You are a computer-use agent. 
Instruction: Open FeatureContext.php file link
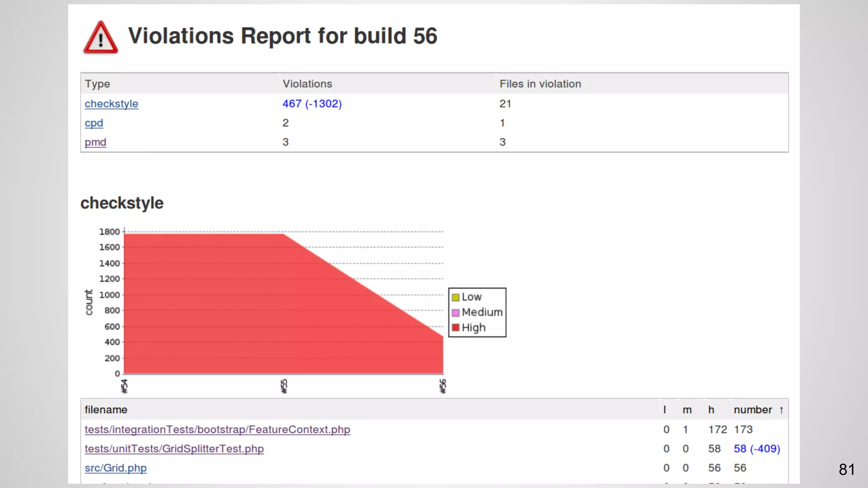coord(217,430)
